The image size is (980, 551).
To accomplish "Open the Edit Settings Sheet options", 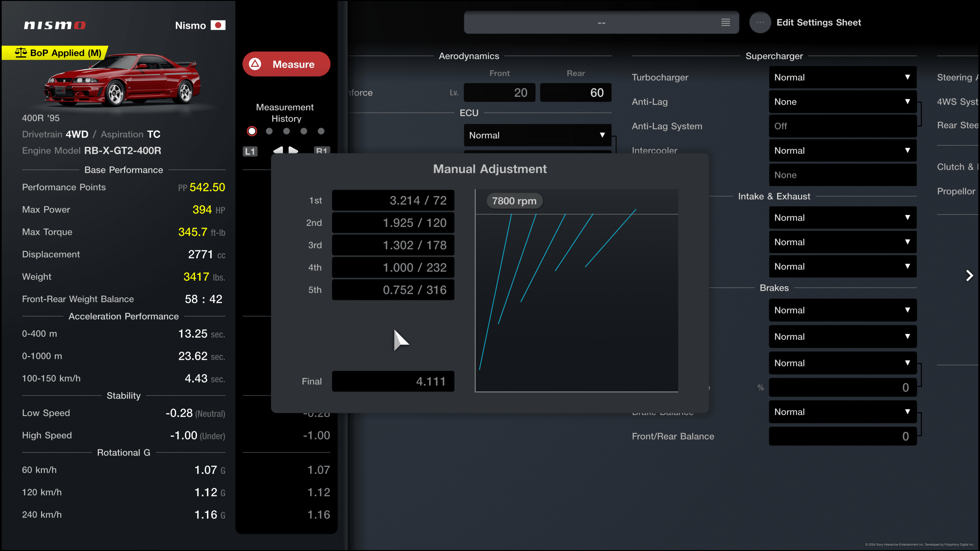I will [818, 22].
